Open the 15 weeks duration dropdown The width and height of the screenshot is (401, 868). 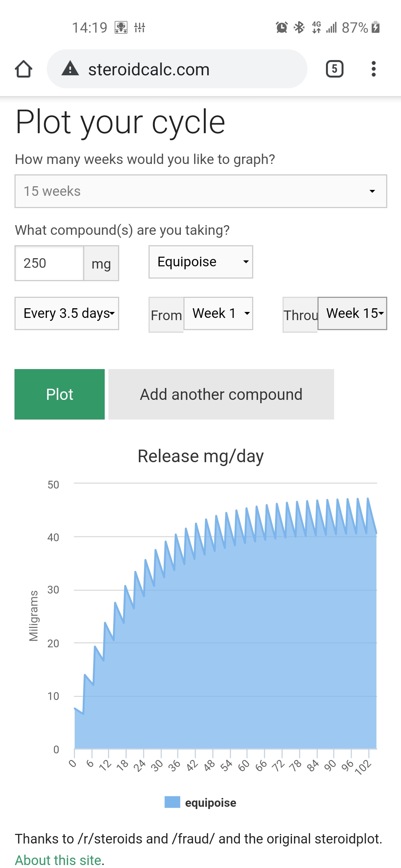200,191
